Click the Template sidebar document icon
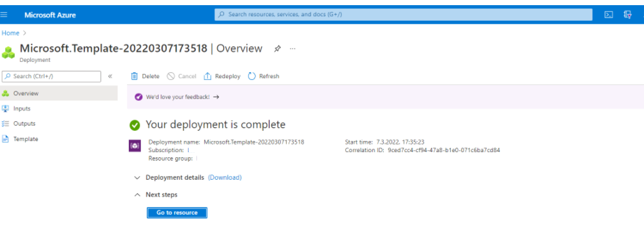The image size is (644, 243). (5, 139)
